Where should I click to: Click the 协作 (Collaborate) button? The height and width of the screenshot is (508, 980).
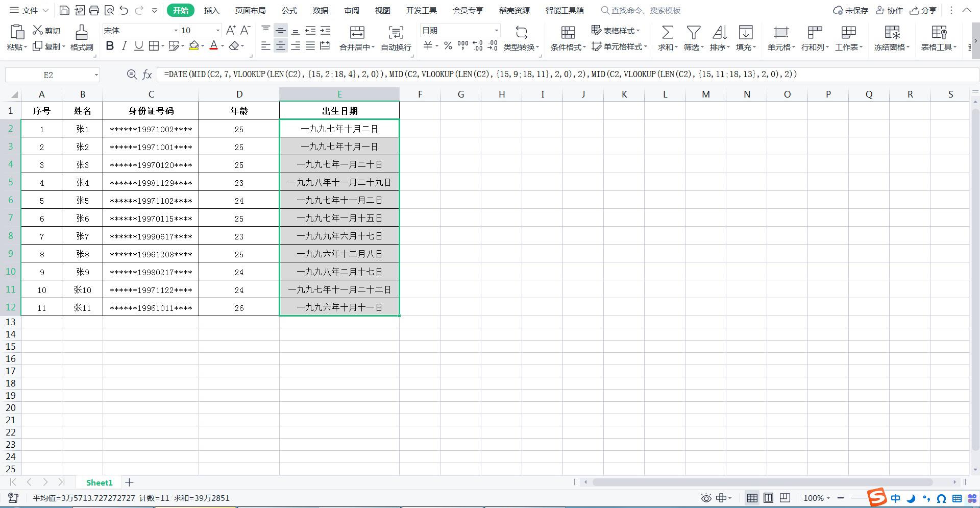click(889, 10)
